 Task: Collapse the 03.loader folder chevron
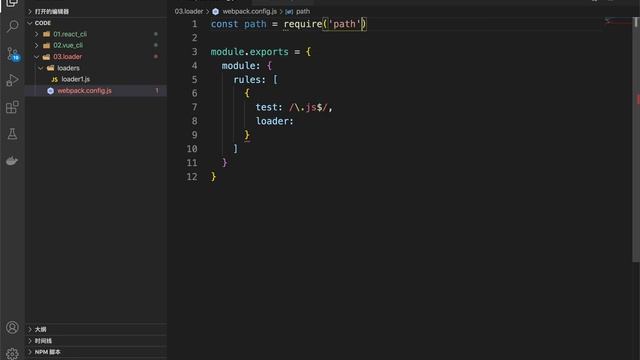(x=37, y=57)
